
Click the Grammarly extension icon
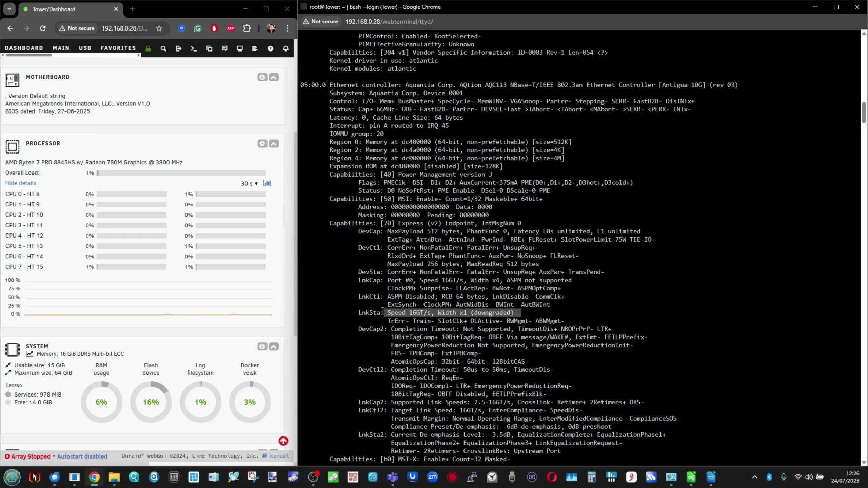pos(198,28)
